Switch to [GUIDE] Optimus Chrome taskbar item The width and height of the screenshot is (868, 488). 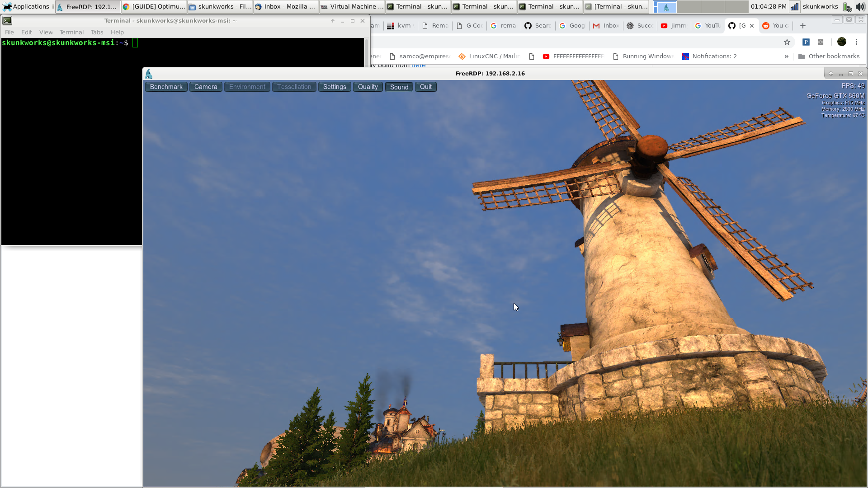tap(154, 6)
